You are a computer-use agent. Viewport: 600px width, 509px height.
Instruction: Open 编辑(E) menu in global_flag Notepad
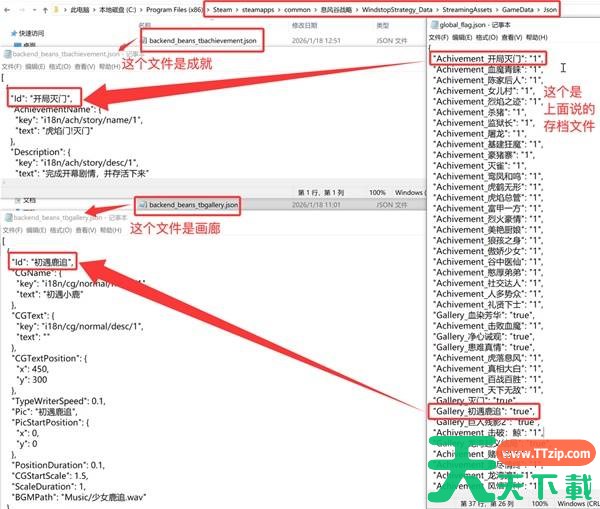point(462,38)
